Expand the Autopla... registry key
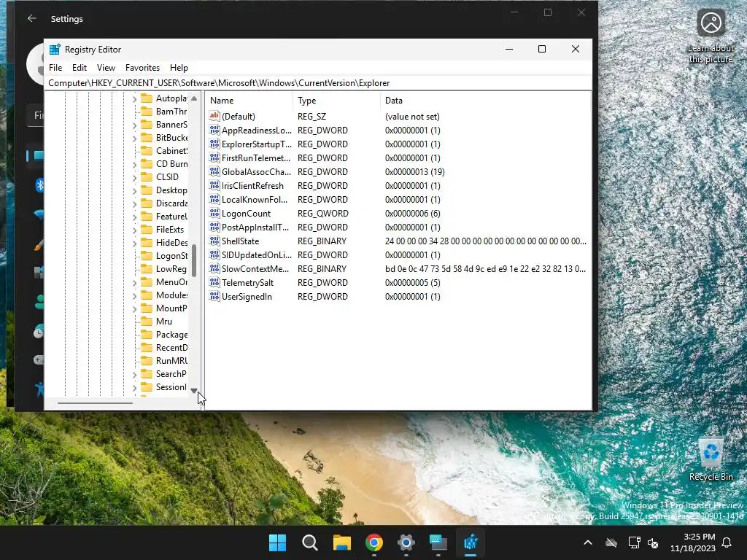Viewport: 747px width, 560px height. pyautogui.click(x=134, y=99)
